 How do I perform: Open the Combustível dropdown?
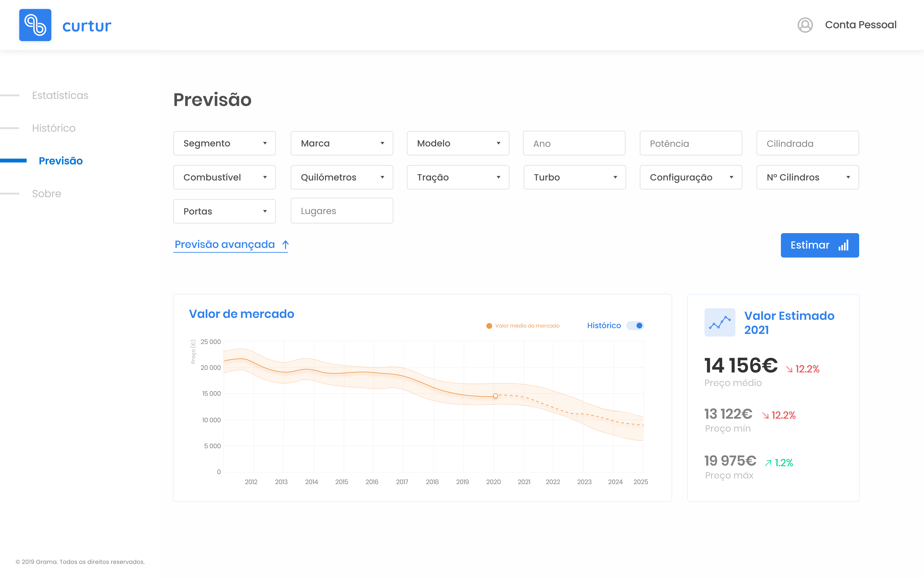click(x=225, y=177)
